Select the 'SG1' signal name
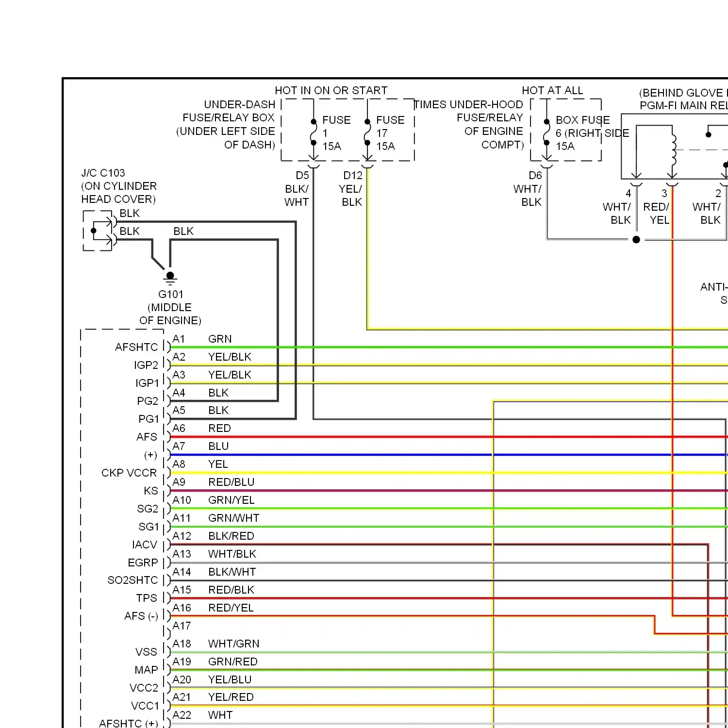The height and width of the screenshot is (728, 728). tap(149, 527)
